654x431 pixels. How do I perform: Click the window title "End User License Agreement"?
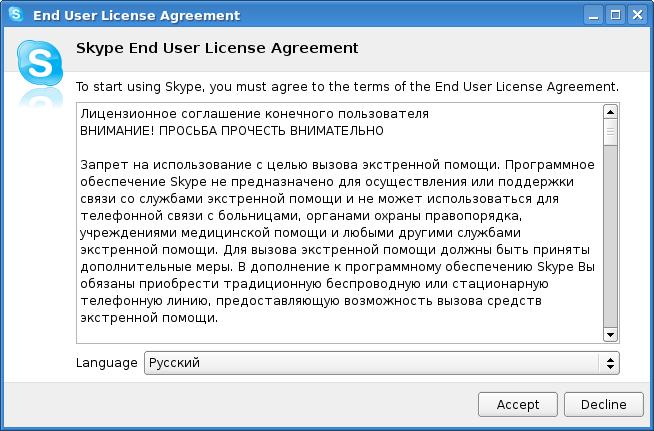coord(136,15)
